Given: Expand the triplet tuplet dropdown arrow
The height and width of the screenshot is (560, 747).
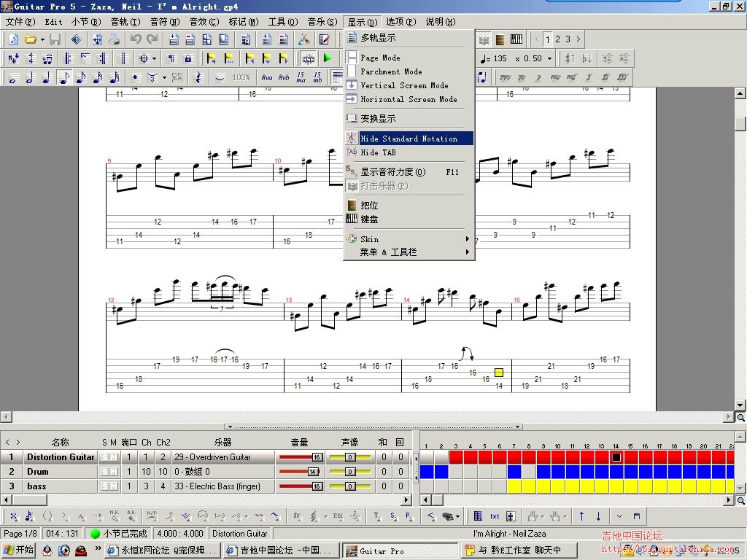Looking at the screenshot, I should 164,77.
